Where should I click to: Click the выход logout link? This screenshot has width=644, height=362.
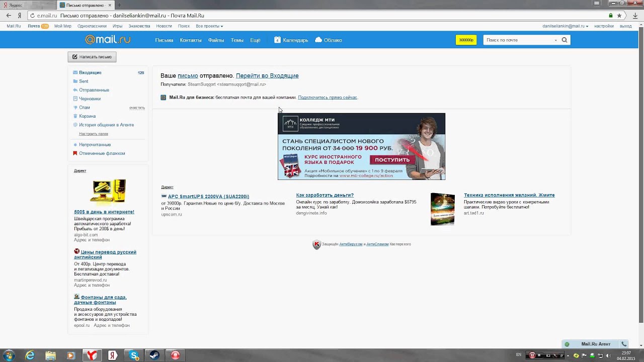(625, 26)
